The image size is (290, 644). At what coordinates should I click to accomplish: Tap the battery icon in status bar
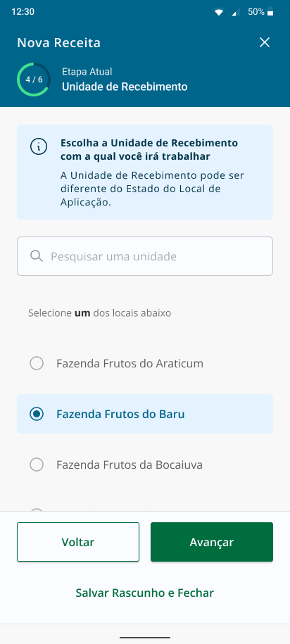(270, 12)
